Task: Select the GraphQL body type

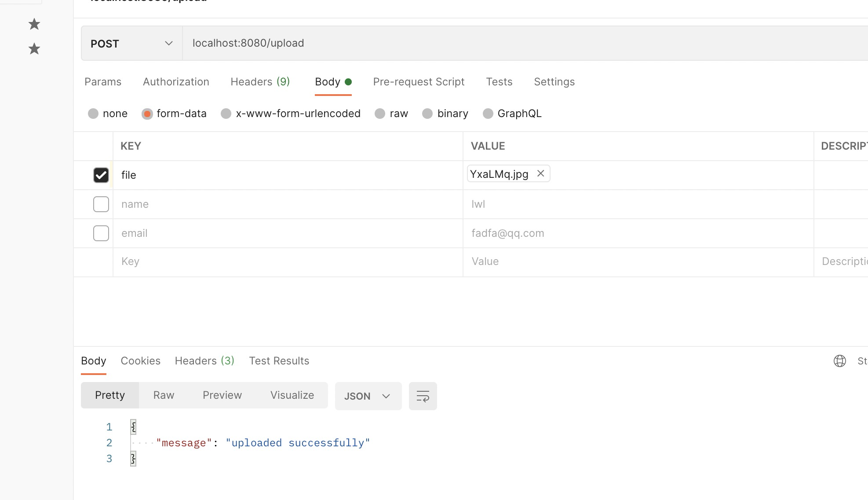Action: click(512, 114)
